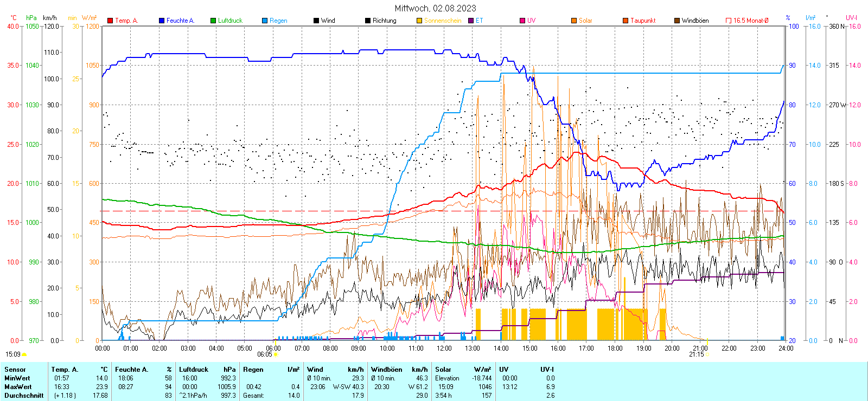This screenshot has width=868, height=401.
Task: Click the yellow Sonnenschein legend square
Action: (419, 21)
